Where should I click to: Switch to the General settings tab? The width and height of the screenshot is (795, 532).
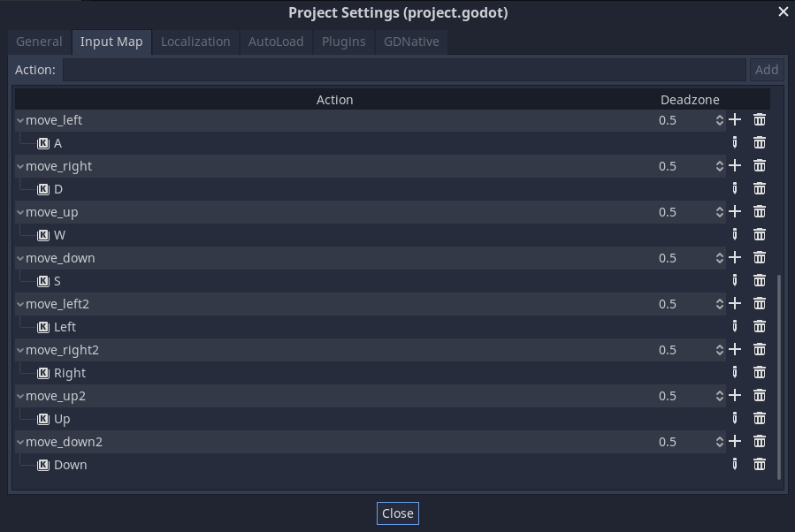coord(37,41)
